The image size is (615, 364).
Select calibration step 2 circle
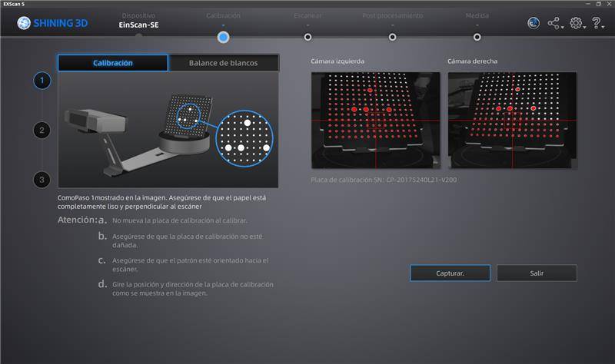click(x=42, y=130)
